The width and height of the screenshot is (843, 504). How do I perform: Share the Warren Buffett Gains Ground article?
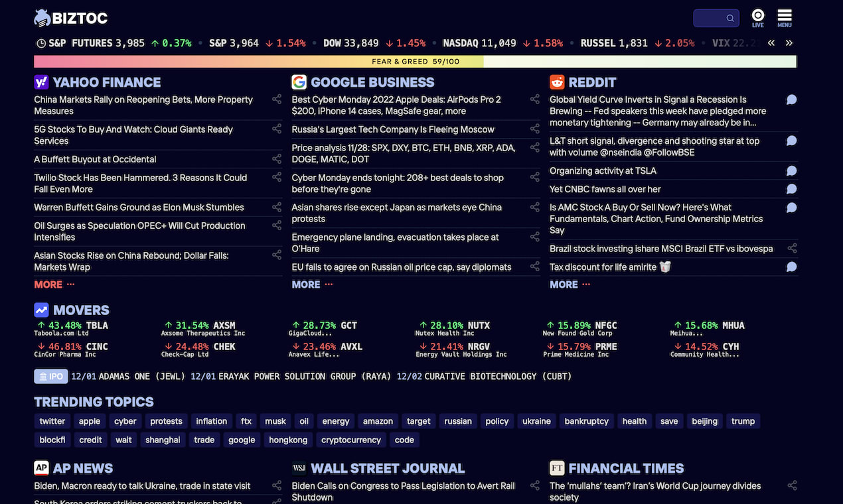click(277, 207)
